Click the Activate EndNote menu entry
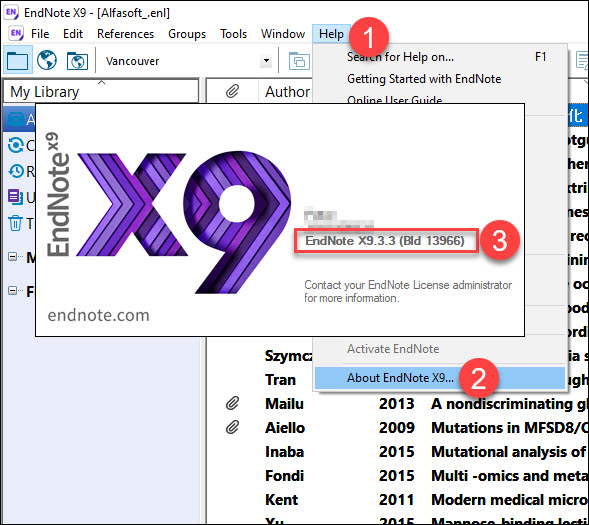This screenshot has height=525, width=589. 393,349
